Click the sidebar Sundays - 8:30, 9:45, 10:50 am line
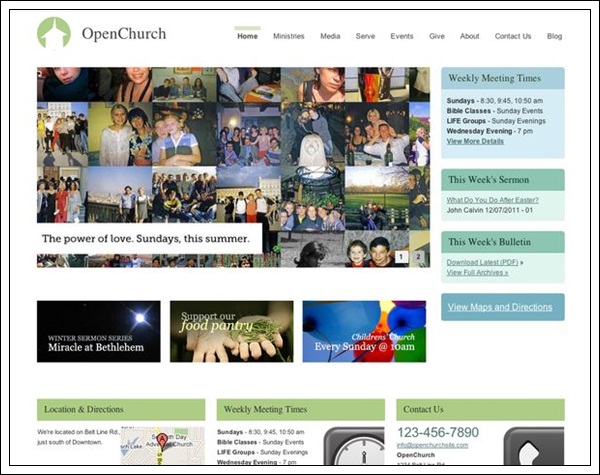Image resolution: width=600 pixels, height=475 pixels. (x=494, y=101)
